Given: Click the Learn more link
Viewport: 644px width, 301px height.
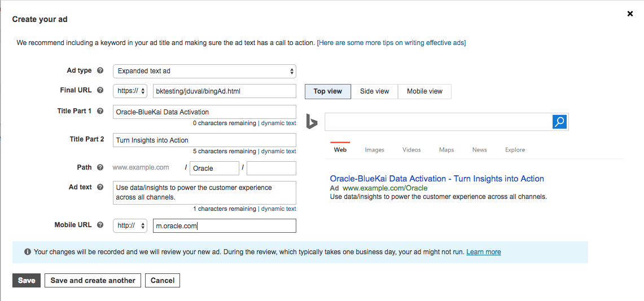Looking at the screenshot, I should pos(483,252).
